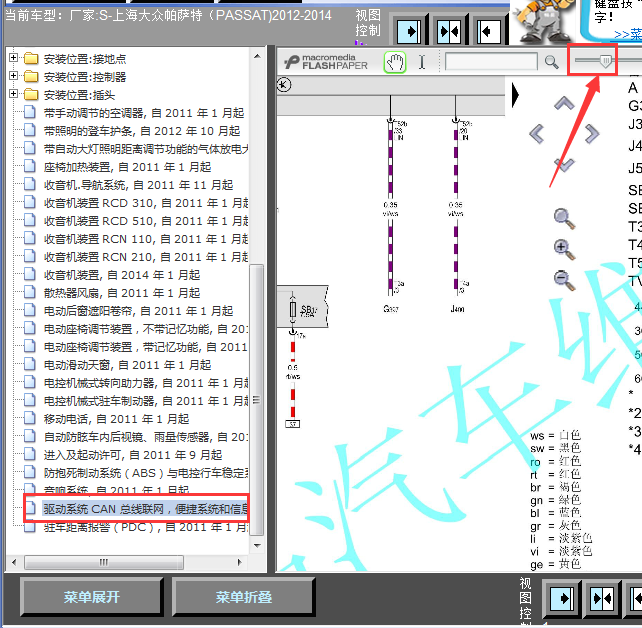Click the top-most magnifier reset zoom icon
The width and height of the screenshot is (642, 628).
pos(564,217)
